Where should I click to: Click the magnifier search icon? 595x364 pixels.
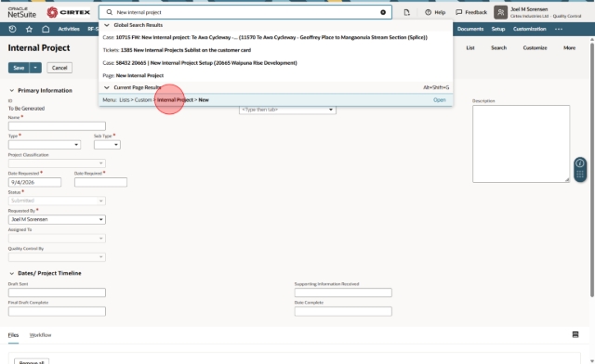pos(110,12)
